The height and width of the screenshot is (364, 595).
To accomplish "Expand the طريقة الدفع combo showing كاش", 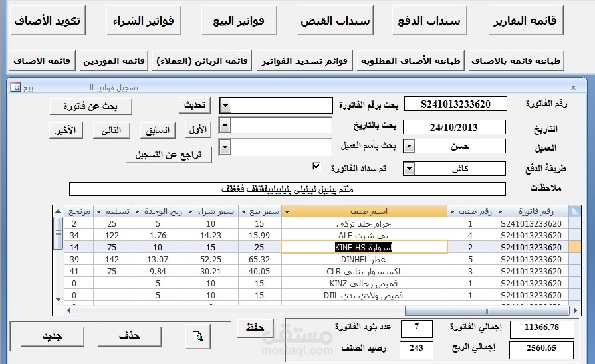I will click(409, 169).
